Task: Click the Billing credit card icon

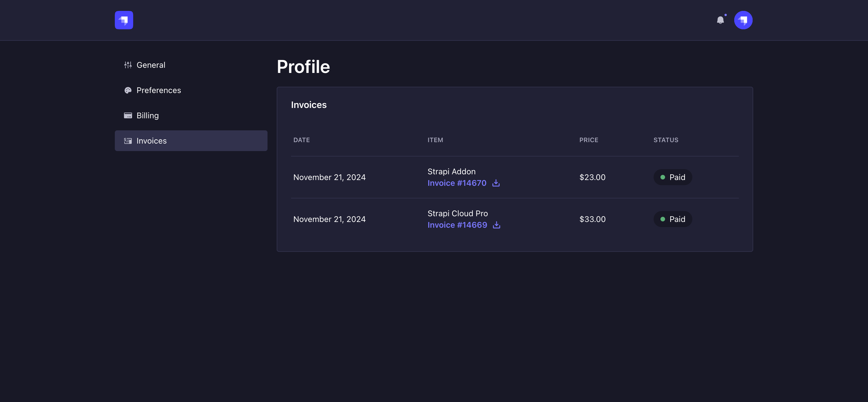Action: coord(128,116)
